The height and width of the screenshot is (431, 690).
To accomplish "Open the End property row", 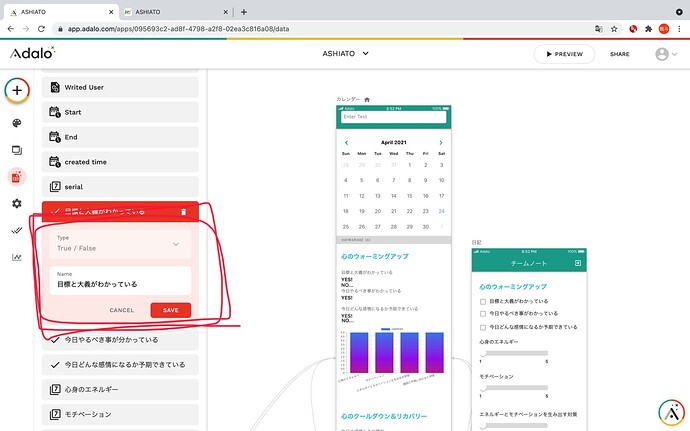I will (120, 137).
